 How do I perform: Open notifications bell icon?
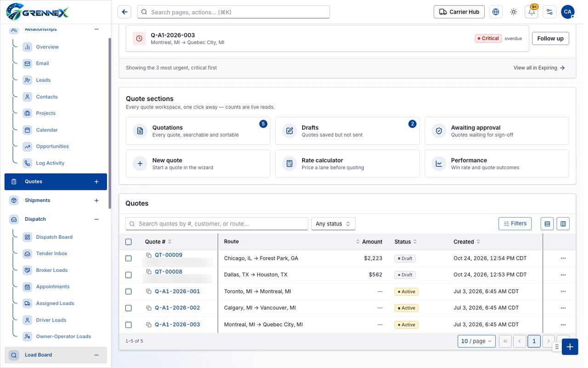click(x=531, y=12)
